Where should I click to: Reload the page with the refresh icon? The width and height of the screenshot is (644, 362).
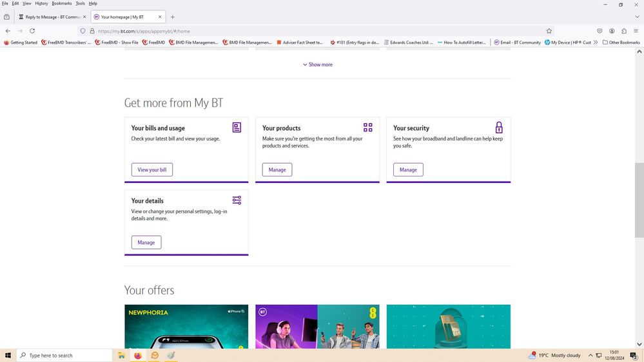coord(32,31)
